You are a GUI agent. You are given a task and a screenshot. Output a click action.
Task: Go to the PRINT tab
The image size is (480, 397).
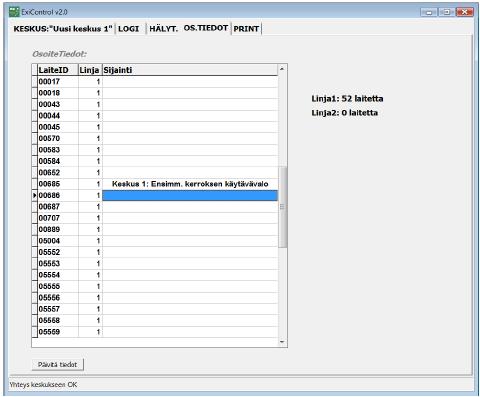click(x=246, y=29)
